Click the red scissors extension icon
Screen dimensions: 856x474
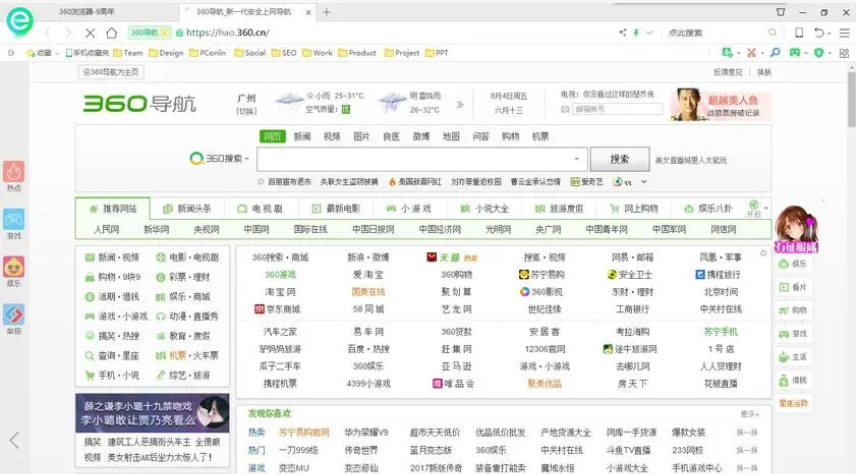(751, 53)
